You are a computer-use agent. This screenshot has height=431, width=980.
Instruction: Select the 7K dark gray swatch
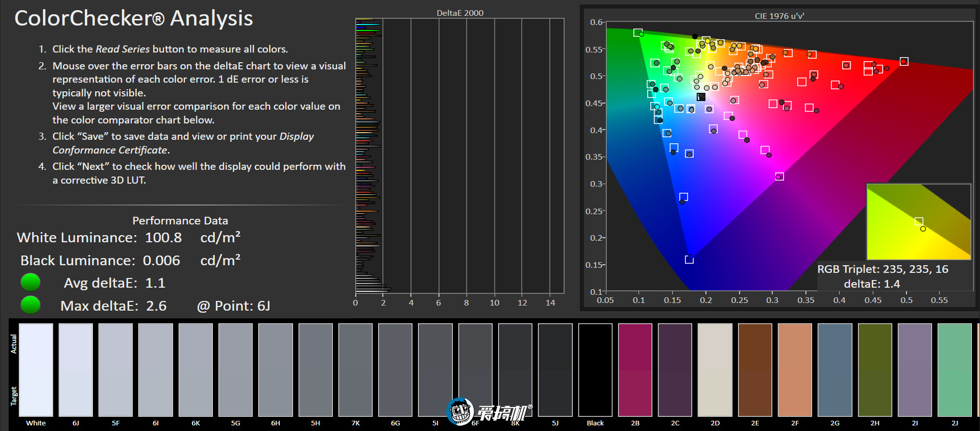click(355, 370)
